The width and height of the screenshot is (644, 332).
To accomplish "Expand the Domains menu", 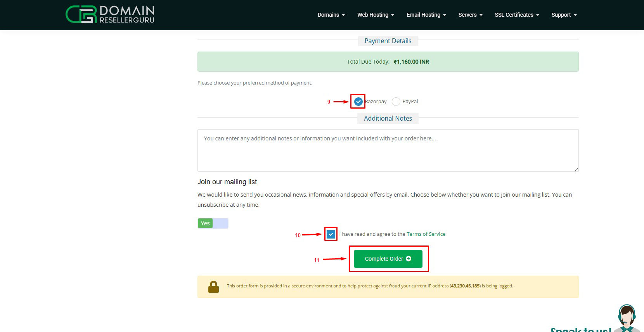I will coord(331,15).
